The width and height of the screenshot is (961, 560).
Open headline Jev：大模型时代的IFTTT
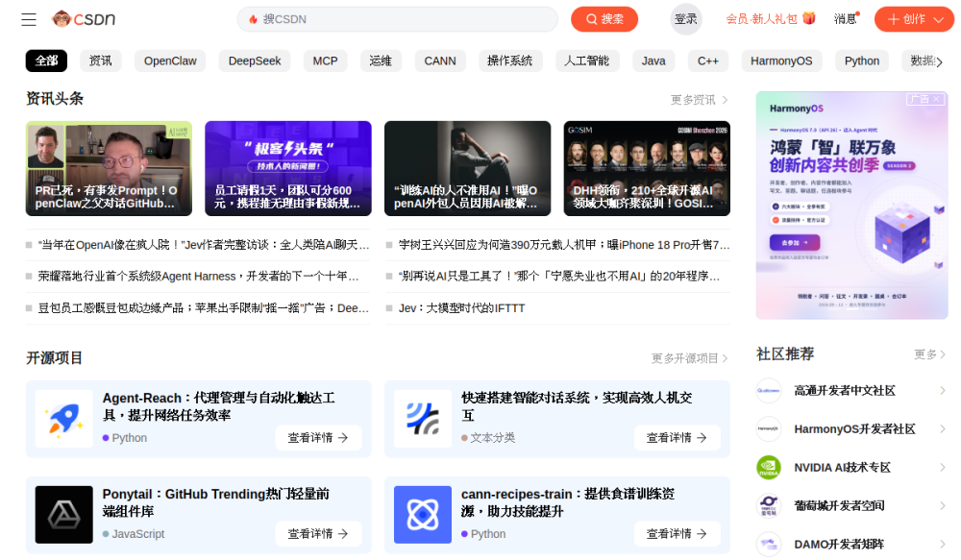tap(461, 308)
